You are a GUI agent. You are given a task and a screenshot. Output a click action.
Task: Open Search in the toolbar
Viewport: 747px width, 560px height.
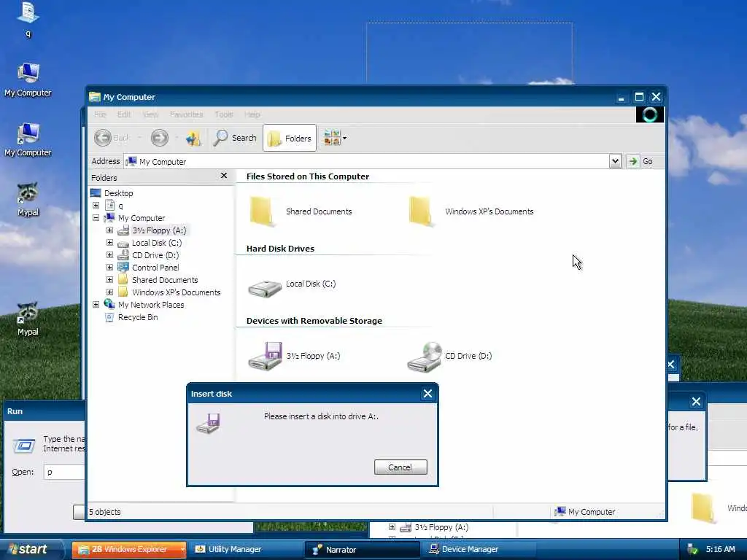pos(235,138)
